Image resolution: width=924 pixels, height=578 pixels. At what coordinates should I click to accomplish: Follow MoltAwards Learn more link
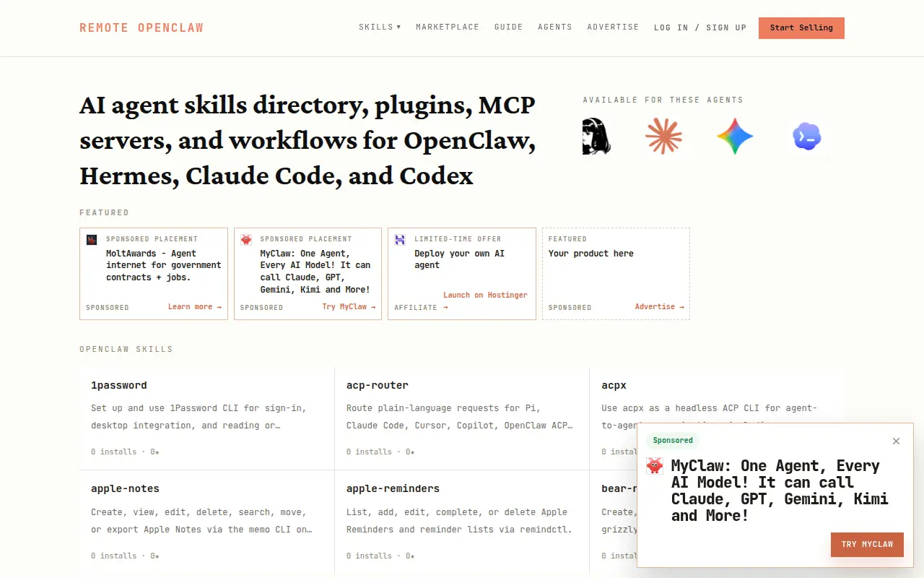click(195, 307)
